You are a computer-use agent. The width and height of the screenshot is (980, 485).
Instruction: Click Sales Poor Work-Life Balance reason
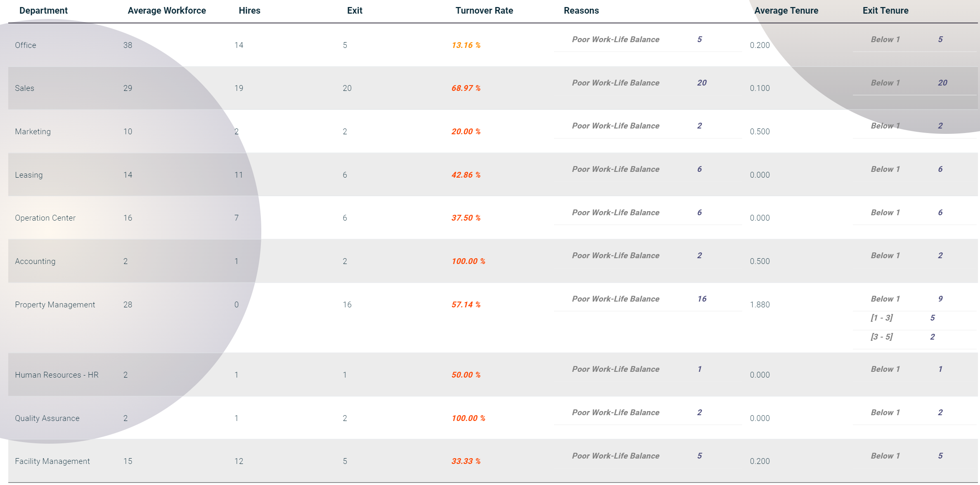615,83
